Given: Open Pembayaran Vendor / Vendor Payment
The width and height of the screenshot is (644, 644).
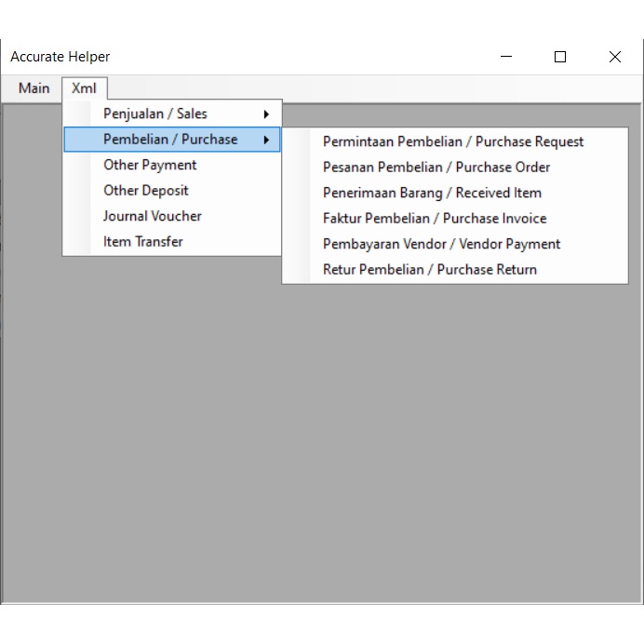Looking at the screenshot, I should tap(455, 244).
